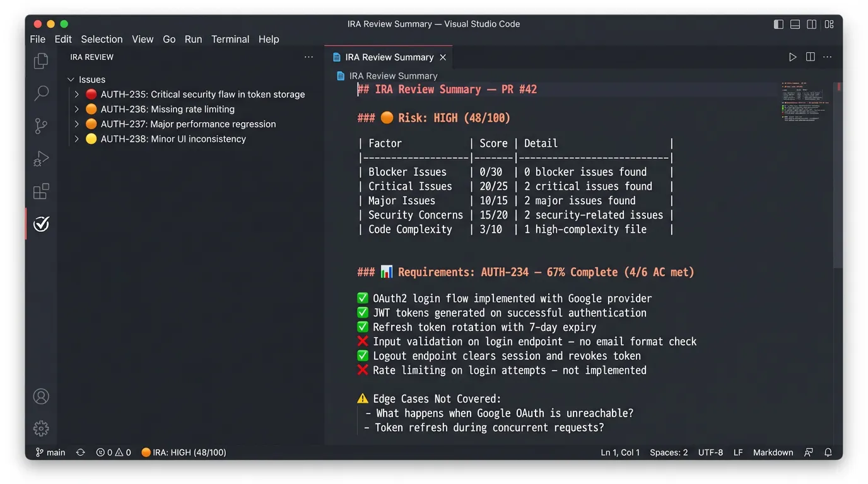Click the feedback icon in status bar
Image resolution: width=868 pixels, height=484 pixels.
tap(809, 452)
